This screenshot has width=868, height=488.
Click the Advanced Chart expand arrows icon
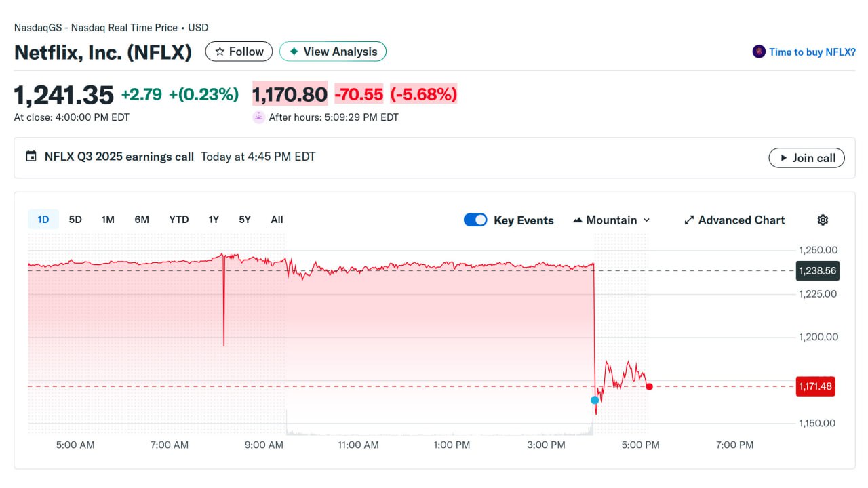[689, 220]
